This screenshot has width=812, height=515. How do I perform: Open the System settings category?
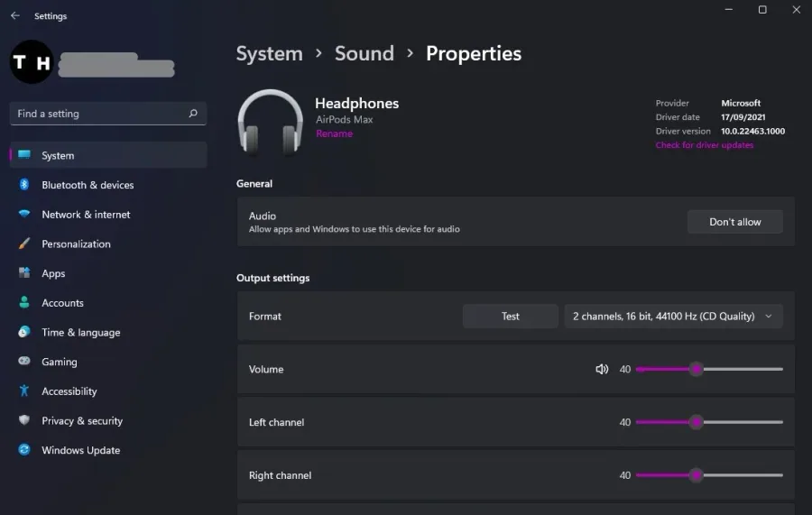point(108,155)
